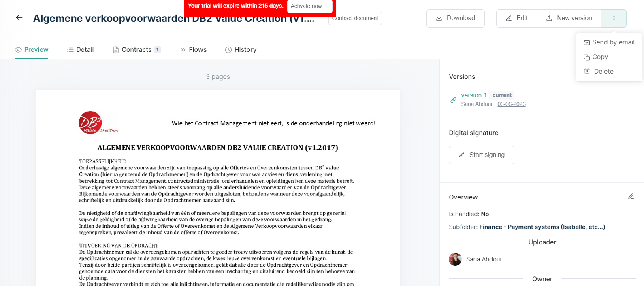Open the three-dot more options menu
Screen dimensions: 644x286
[614, 18]
